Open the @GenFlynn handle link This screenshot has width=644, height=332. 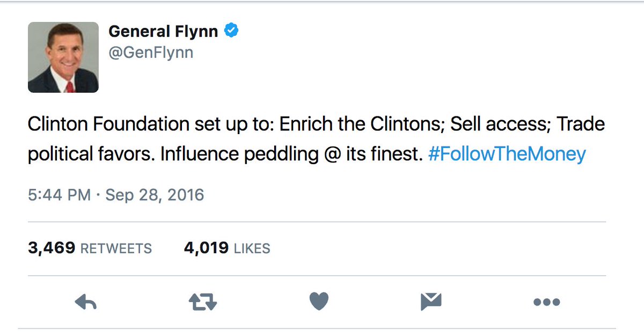pyautogui.click(x=151, y=53)
